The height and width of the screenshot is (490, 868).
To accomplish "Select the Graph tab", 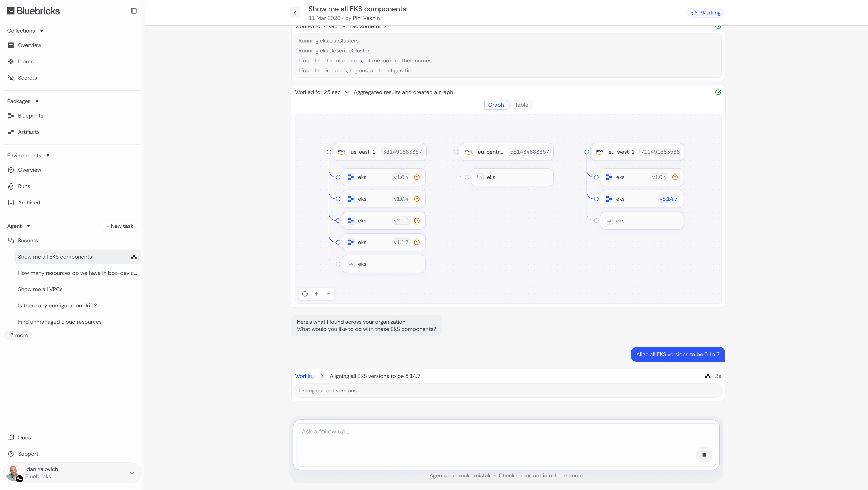I will coord(496,105).
